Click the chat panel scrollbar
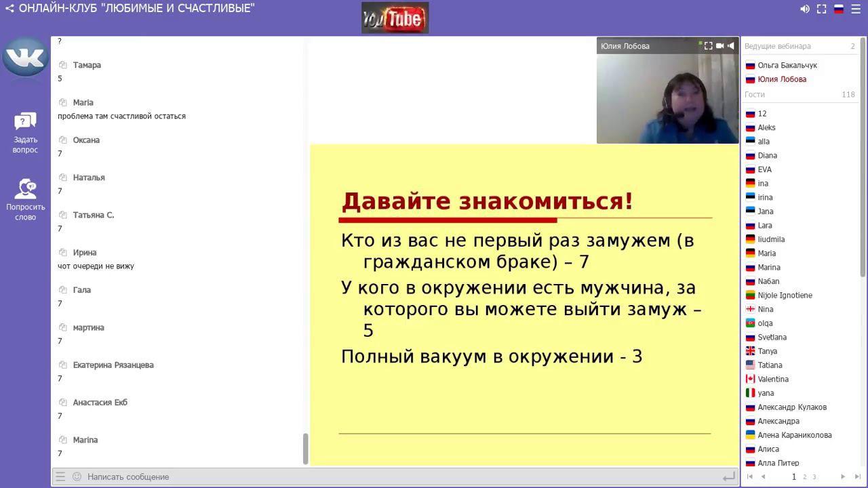Image resolution: width=868 pixels, height=488 pixels. pyautogui.click(x=305, y=449)
